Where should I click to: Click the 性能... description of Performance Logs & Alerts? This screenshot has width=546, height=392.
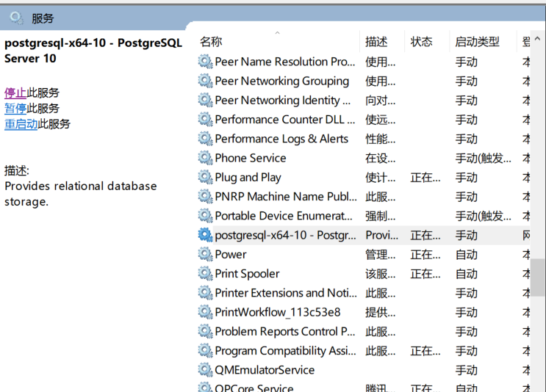pos(381,139)
